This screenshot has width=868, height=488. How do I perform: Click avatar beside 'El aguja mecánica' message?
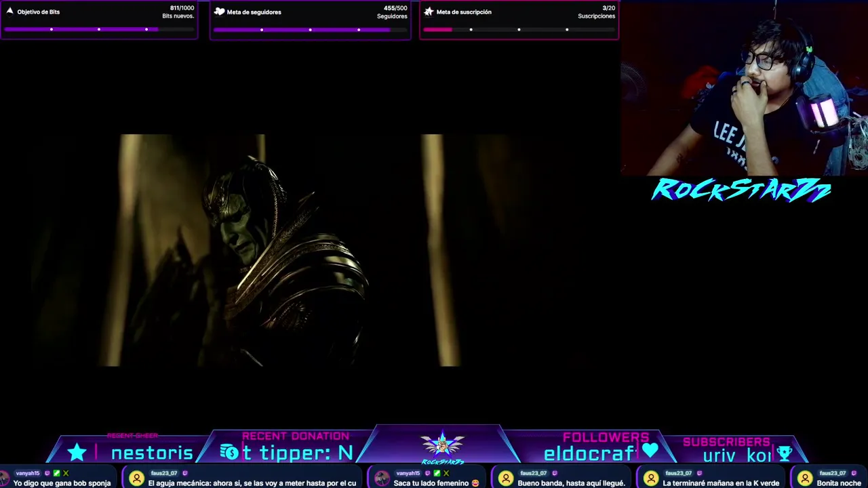coord(136,479)
